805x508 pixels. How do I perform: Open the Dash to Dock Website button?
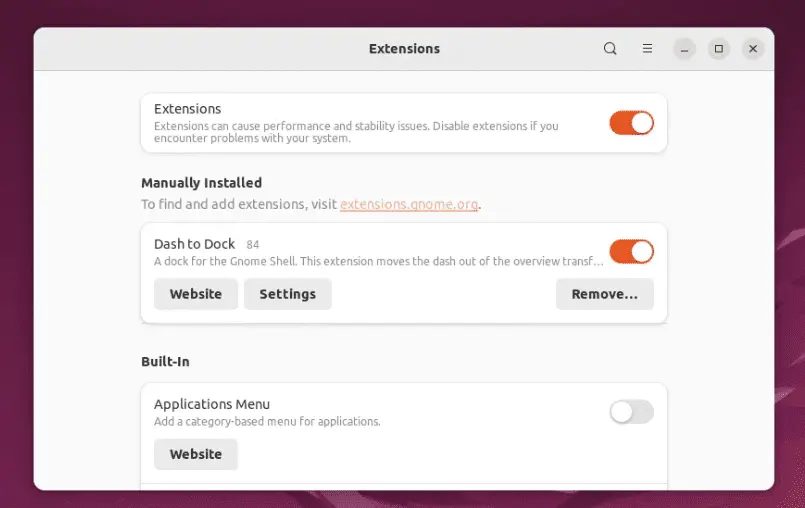pyautogui.click(x=196, y=294)
